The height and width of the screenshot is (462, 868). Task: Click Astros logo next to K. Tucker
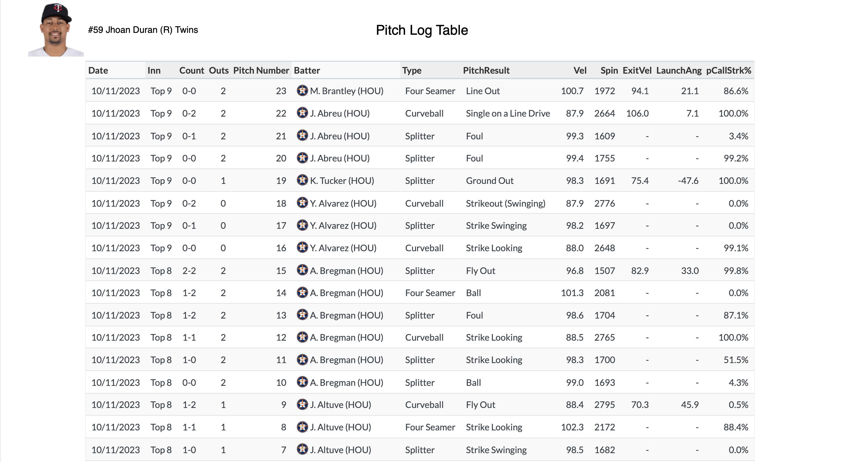pos(302,180)
